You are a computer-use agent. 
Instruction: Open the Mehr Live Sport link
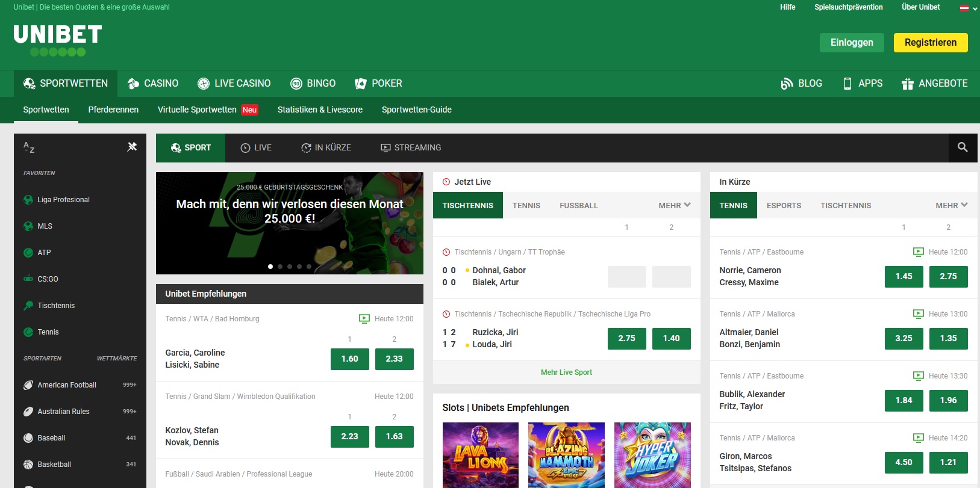[x=566, y=372]
